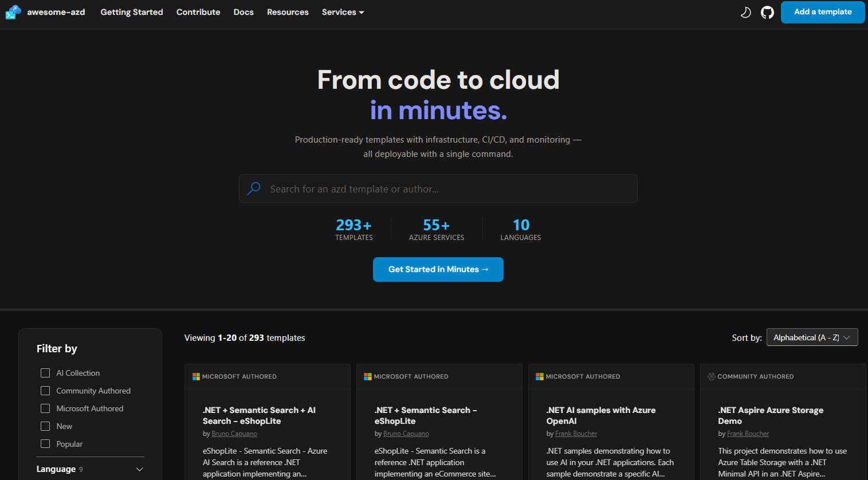
Task: Open the Getting Started nav item
Action: [132, 12]
